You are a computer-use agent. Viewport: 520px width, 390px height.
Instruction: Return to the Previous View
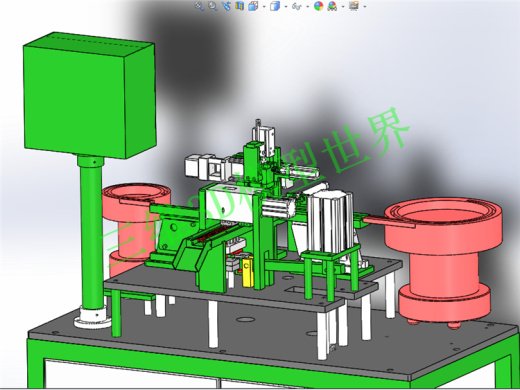(226, 6)
